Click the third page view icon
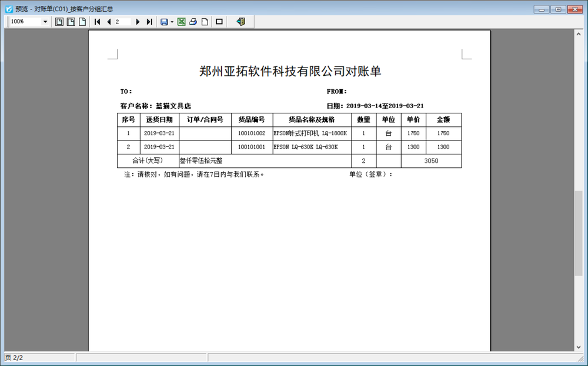 pos(82,22)
